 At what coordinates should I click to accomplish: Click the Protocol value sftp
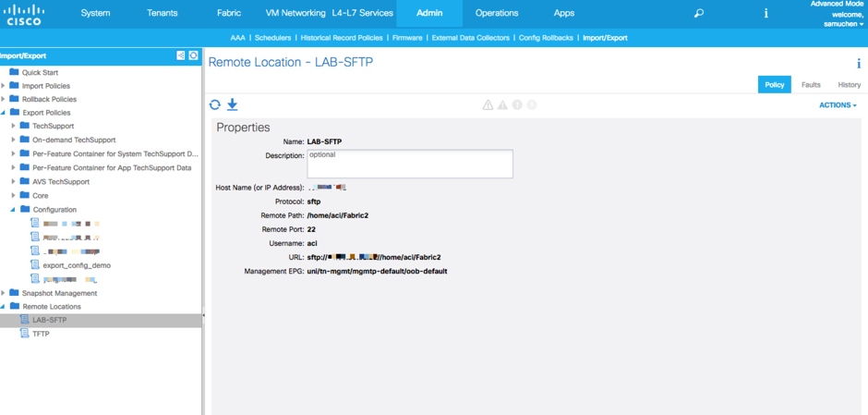(313, 201)
